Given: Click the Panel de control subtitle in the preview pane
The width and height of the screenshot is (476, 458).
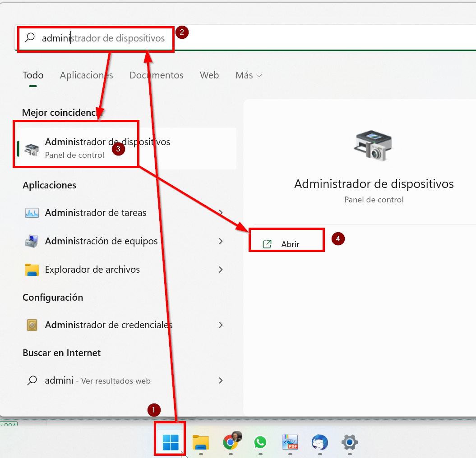Looking at the screenshot, I should (374, 200).
